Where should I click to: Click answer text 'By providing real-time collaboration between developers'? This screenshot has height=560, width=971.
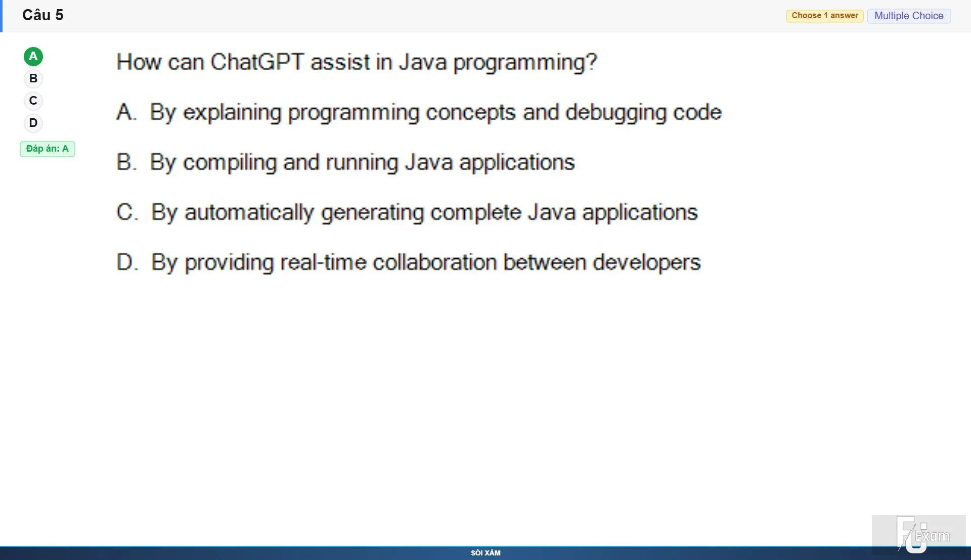[x=426, y=263]
